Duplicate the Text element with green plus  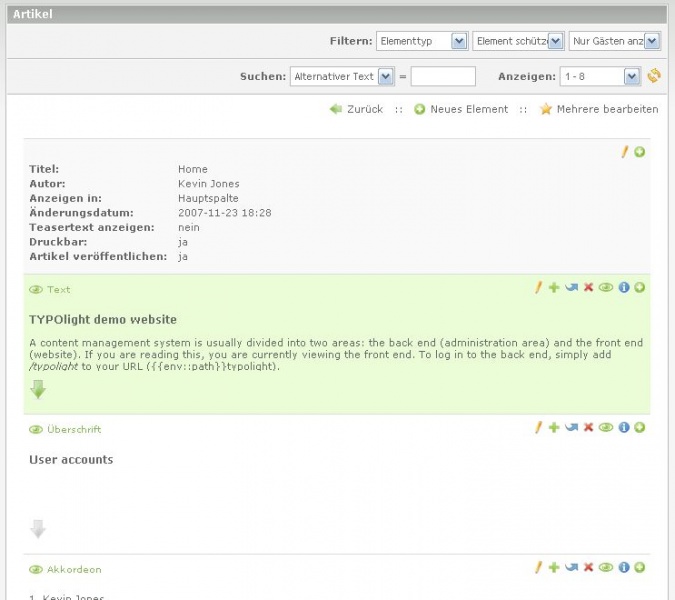click(554, 288)
